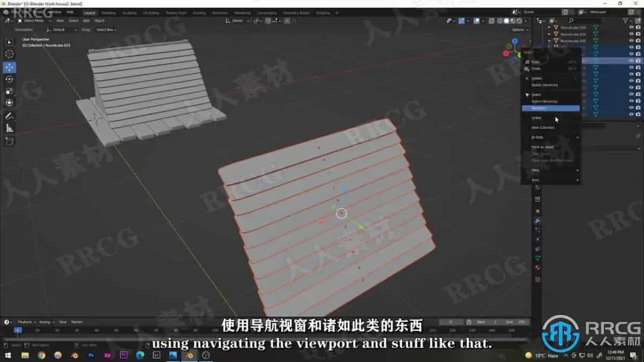
Task: Expand Roundcube.029 in the outliner
Action: click(x=549, y=34)
